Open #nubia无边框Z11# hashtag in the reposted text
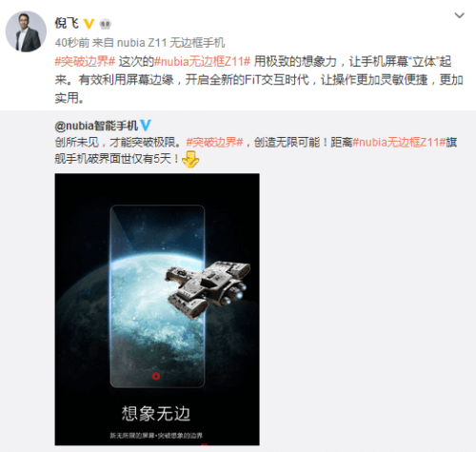The height and width of the screenshot is (452, 476). pos(399,142)
